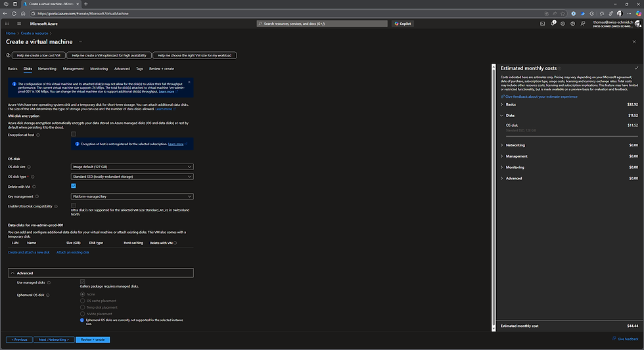644x350 pixels.
Task: Click info icon beside Use managed disks
Action: pos(49,283)
